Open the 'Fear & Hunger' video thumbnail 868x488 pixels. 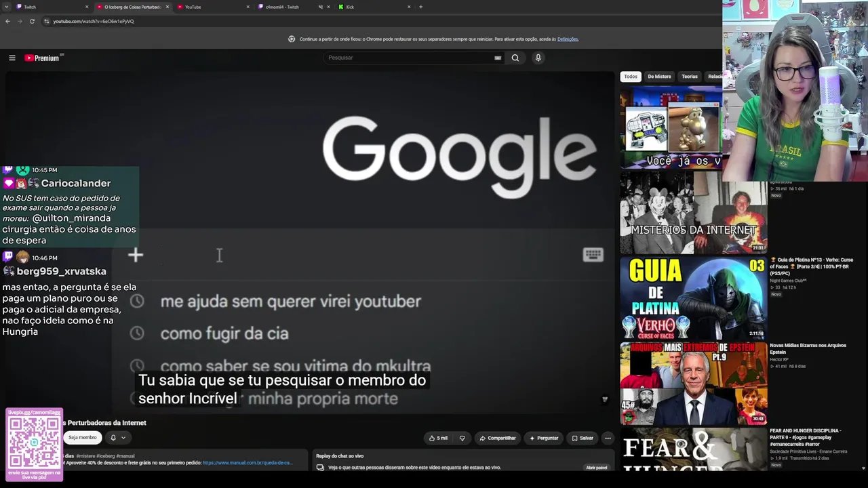[693, 449]
